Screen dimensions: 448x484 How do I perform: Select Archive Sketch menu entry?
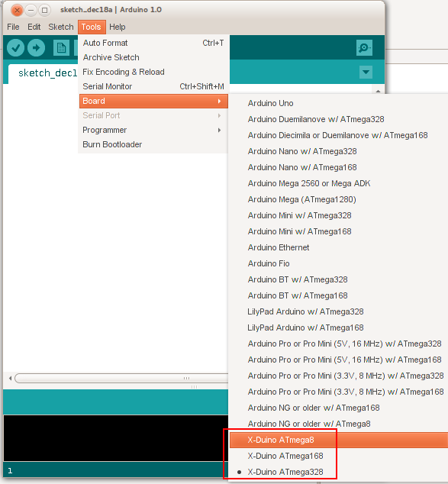point(153,57)
